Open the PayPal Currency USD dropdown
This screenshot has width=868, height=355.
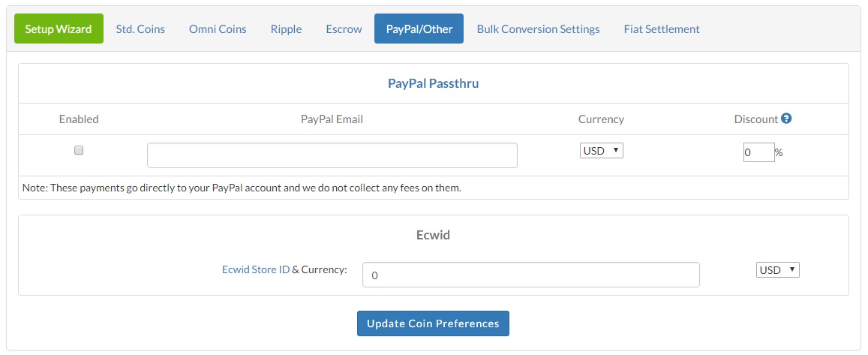(x=601, y=151)
